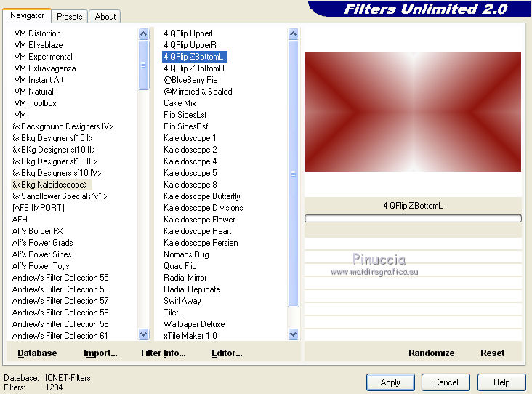Select &<Background Designers IV> category
This screenshot has height=394, width=532.
[63, 126]
